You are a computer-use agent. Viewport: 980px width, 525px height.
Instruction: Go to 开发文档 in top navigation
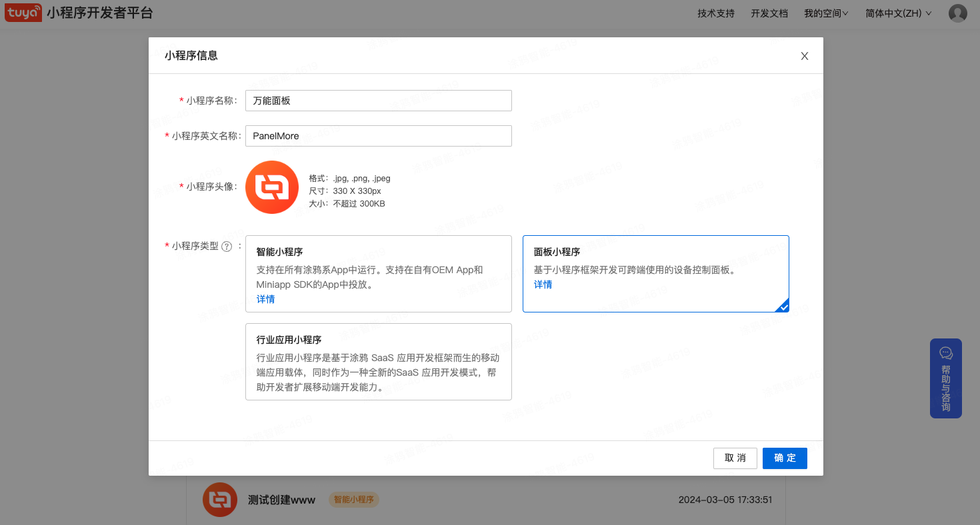(769, 13)
